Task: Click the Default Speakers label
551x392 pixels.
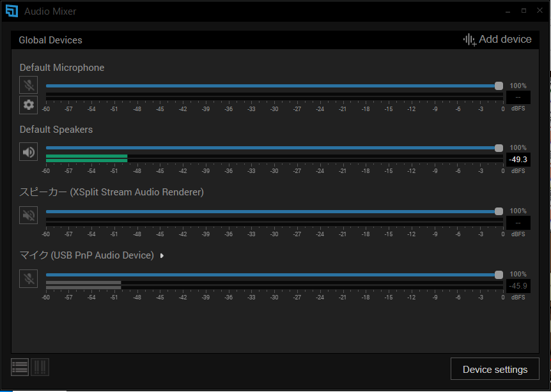Action: point(56,130)
